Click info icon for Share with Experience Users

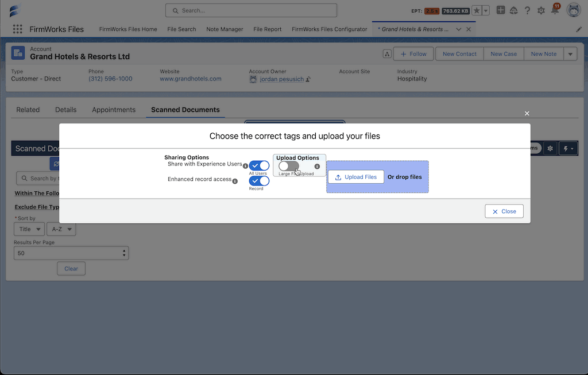pos(245,166)
